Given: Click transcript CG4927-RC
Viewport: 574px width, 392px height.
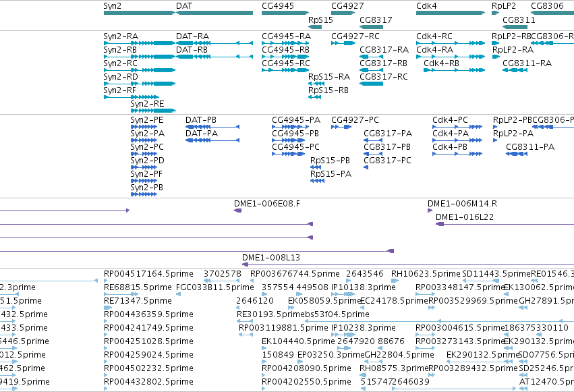Looking at the screenshot, I should click(343, 43).
